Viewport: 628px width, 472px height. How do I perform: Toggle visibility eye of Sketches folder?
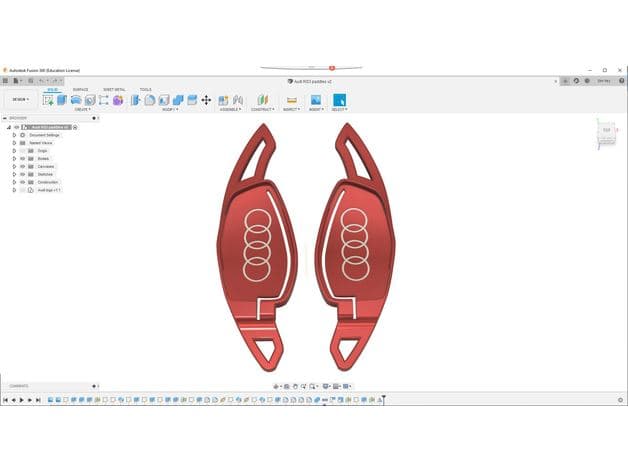click(x=23, y=175)
